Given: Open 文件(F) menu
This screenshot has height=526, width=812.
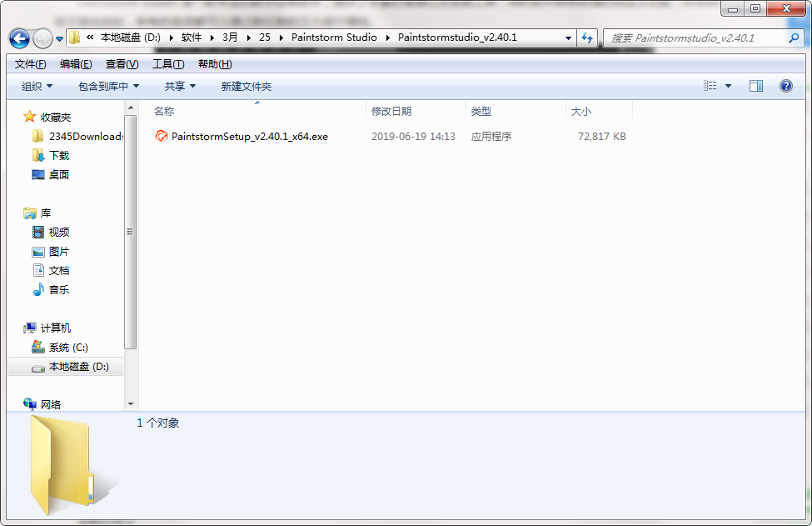Looking at the screenshot, I should point(31,63).
